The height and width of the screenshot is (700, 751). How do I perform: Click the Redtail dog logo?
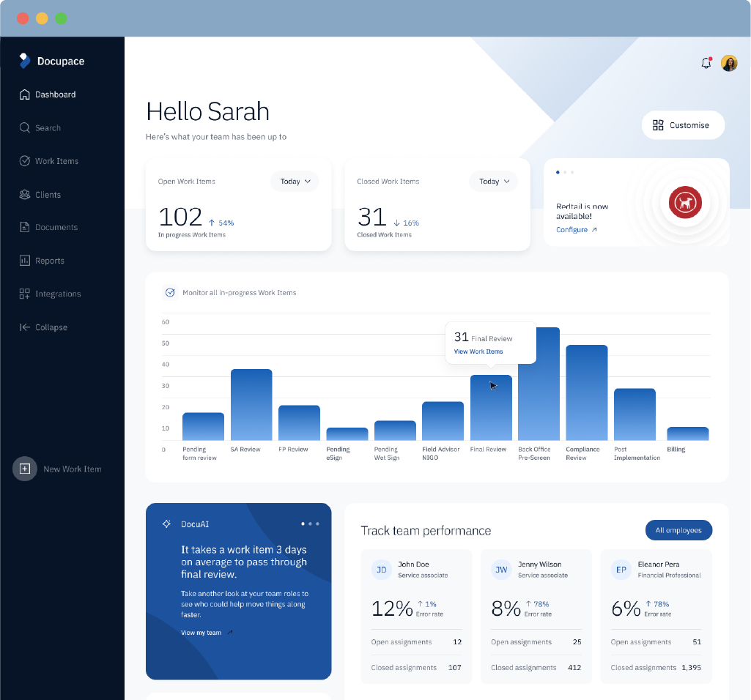685,201
